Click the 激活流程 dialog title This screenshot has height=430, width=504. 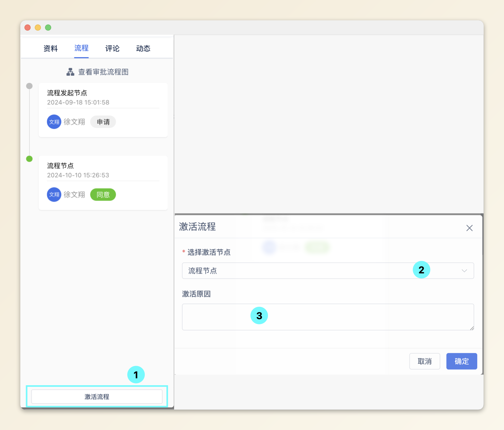[x=197, y=227]
